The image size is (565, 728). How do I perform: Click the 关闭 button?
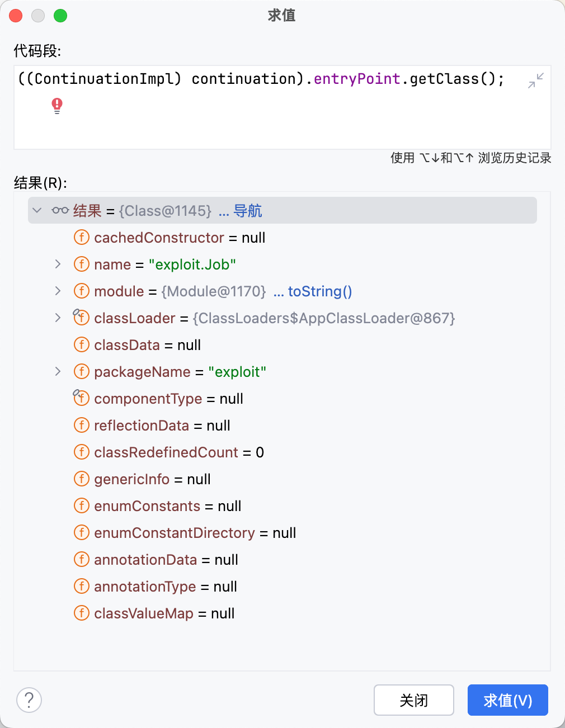[x=414, y=700]
